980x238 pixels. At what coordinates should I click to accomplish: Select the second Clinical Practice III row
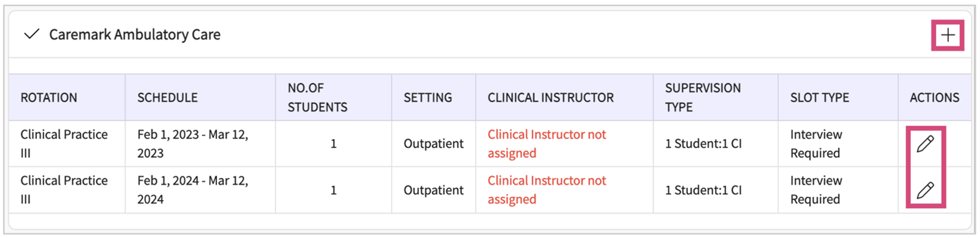click(x=490, y=190)
